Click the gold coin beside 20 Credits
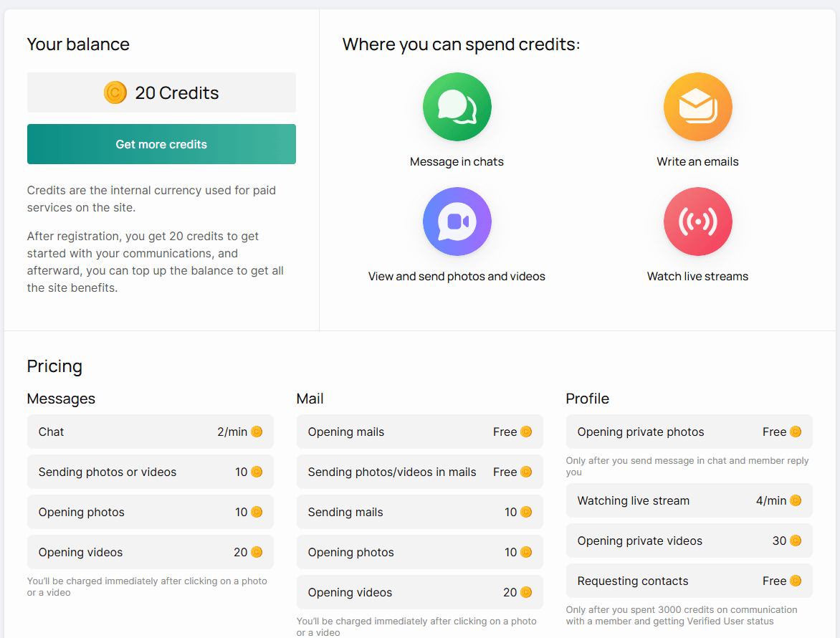840x638 pixels. (115, 92)
